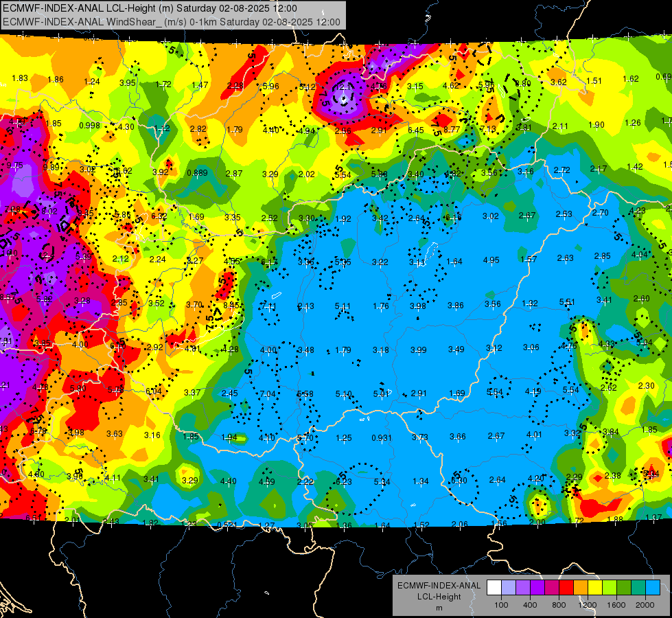Click the wind shear value '3.95'
The image size is (672, 618).
pos(127,83)
